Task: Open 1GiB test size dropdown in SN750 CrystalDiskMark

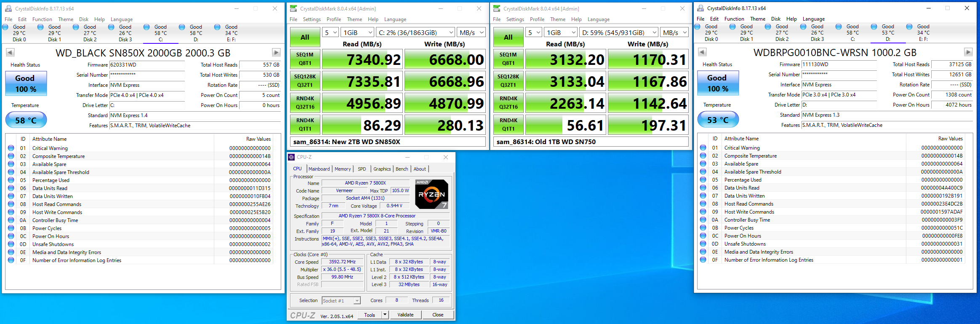Action: coord(561,32)
